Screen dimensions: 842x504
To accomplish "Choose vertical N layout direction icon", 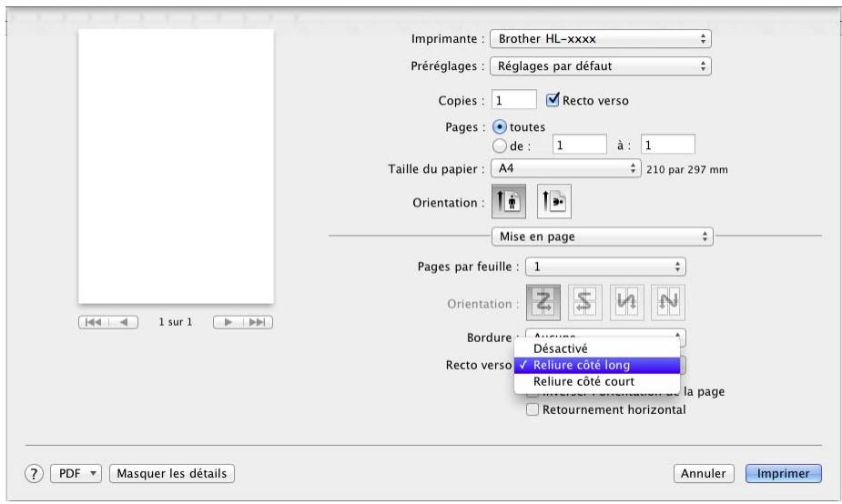I will (x=667, y=302).
